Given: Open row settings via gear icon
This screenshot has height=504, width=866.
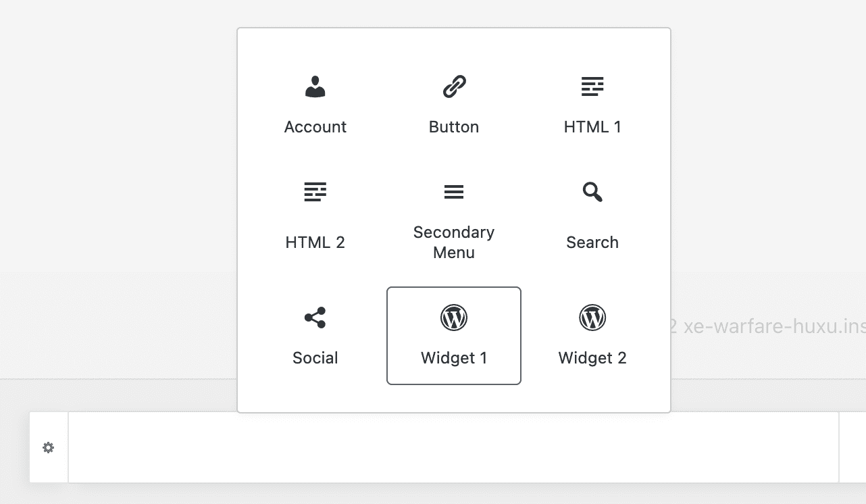Looking at the screenshot, I should pos(49,447).
